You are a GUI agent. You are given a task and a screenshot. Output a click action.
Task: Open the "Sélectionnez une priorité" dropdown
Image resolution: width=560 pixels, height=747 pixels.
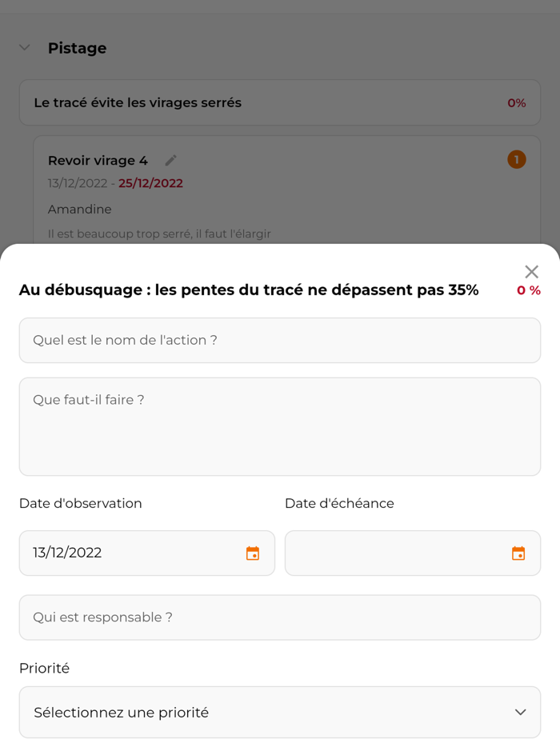(280, 712)
